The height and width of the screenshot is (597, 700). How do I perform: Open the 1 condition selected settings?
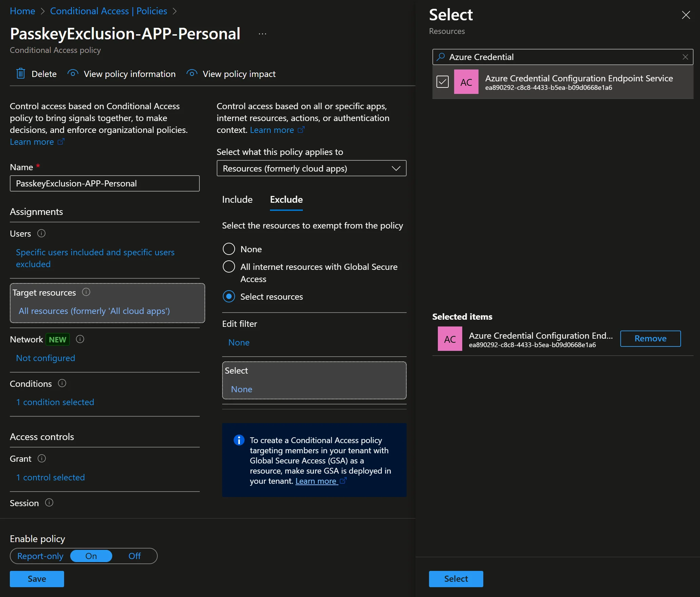coord(55,402)
